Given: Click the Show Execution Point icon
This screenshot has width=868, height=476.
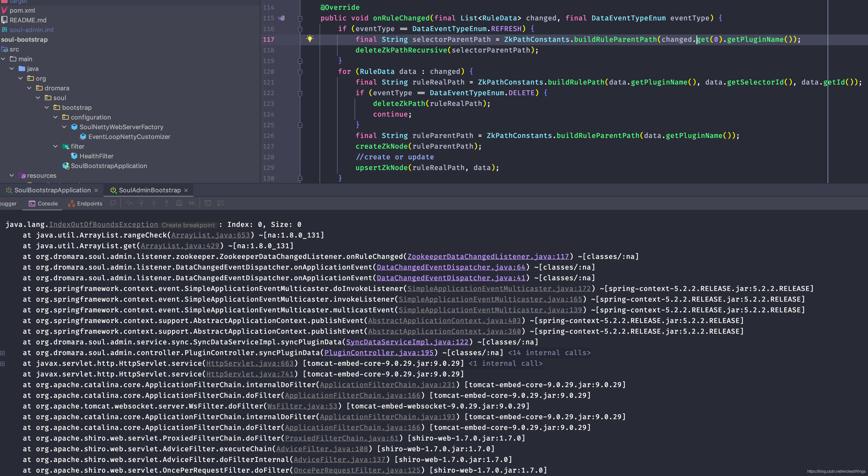Looking at the screenshot, I should (113, 203).
